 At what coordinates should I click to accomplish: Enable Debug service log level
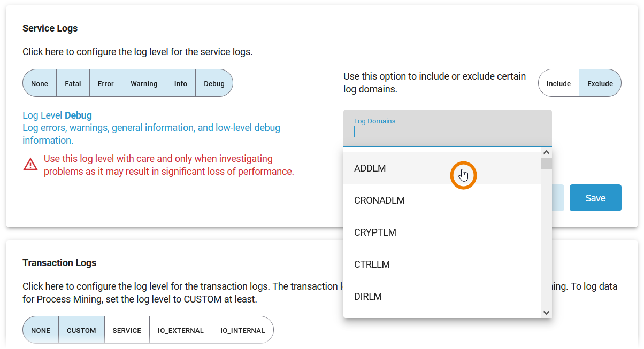[214, 83]
